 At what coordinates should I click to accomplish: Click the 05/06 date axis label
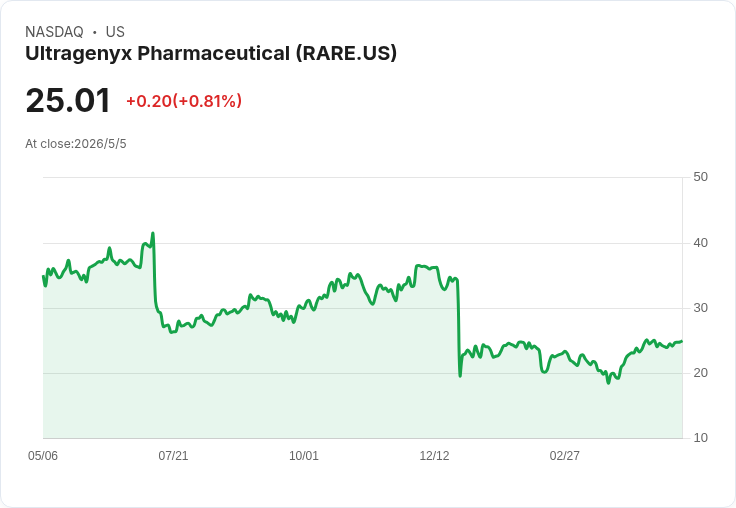(x=43, y=456)
